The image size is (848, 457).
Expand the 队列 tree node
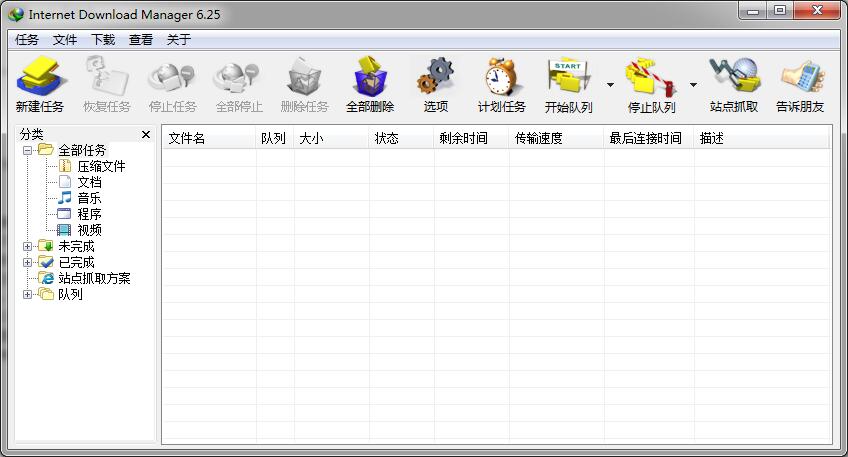coord(27,295)
